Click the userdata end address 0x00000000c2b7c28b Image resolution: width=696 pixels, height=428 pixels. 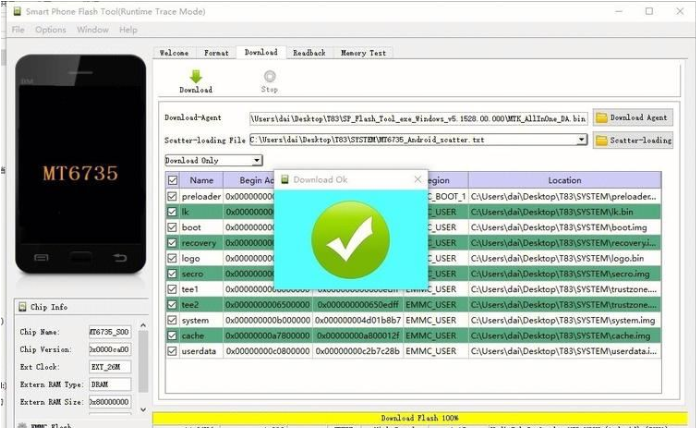[x=358, y=351]
